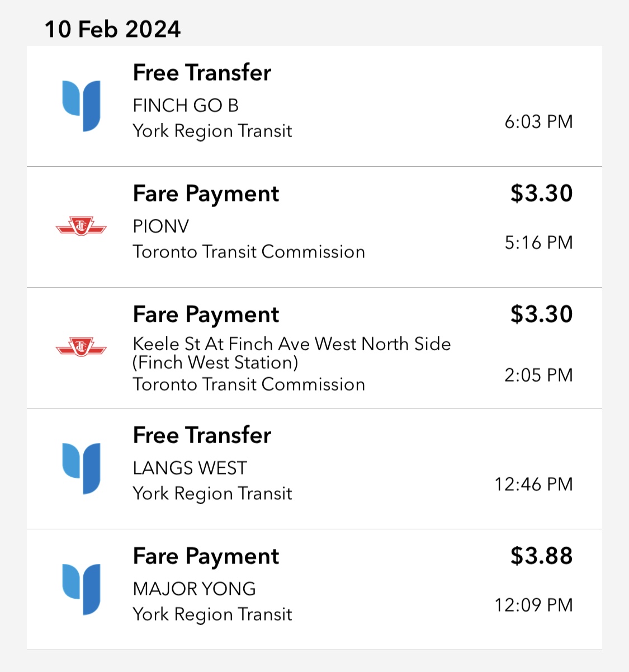Click the $3.88 fare amount
The height and width of the screenshot is (672, 629).
tap(541, 556)
